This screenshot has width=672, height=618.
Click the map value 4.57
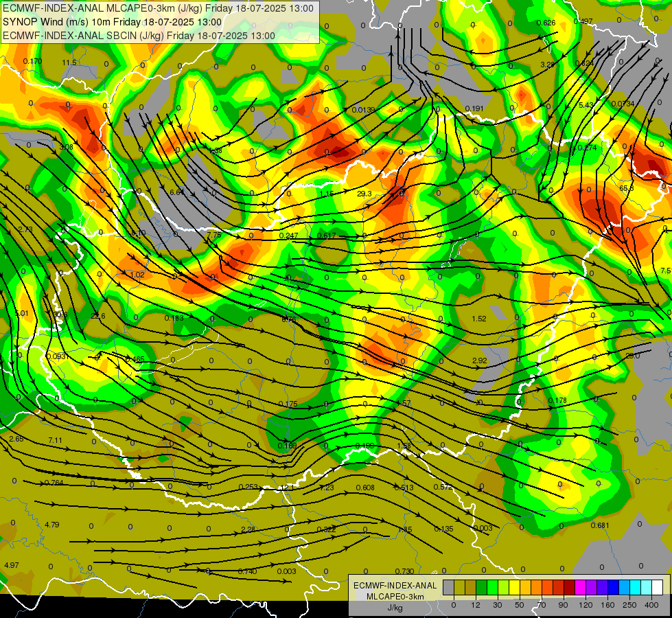[x=404, y=403]
